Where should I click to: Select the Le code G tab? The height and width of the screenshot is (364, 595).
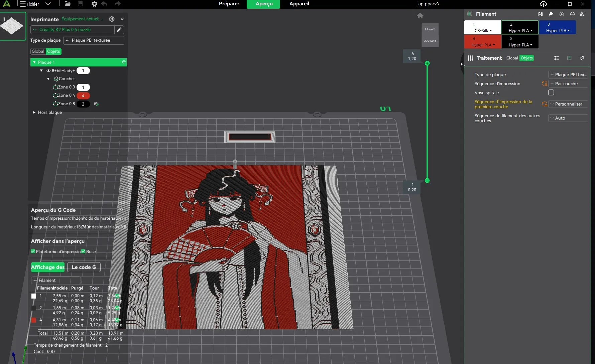tap(84, 267)
